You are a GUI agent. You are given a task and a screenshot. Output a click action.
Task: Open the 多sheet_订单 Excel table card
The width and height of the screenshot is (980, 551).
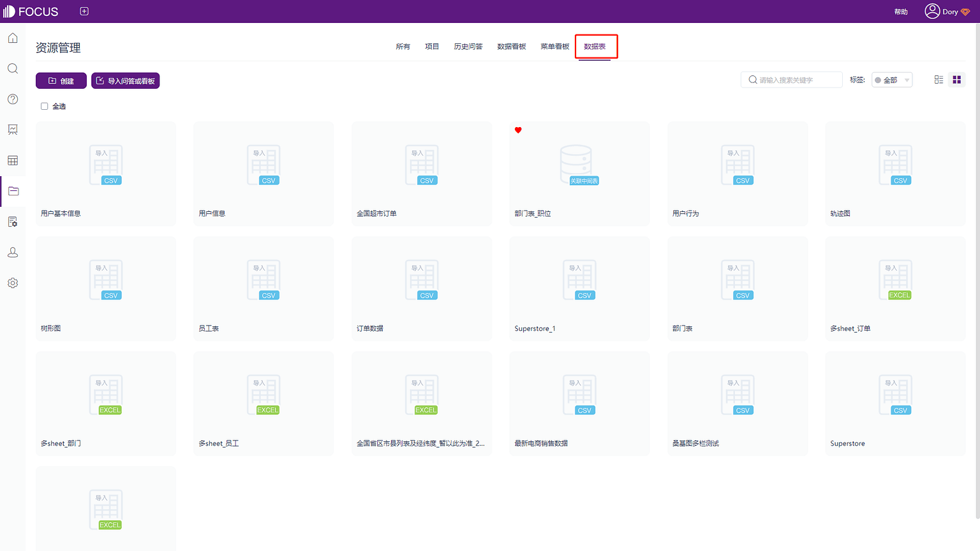[895, 289]
